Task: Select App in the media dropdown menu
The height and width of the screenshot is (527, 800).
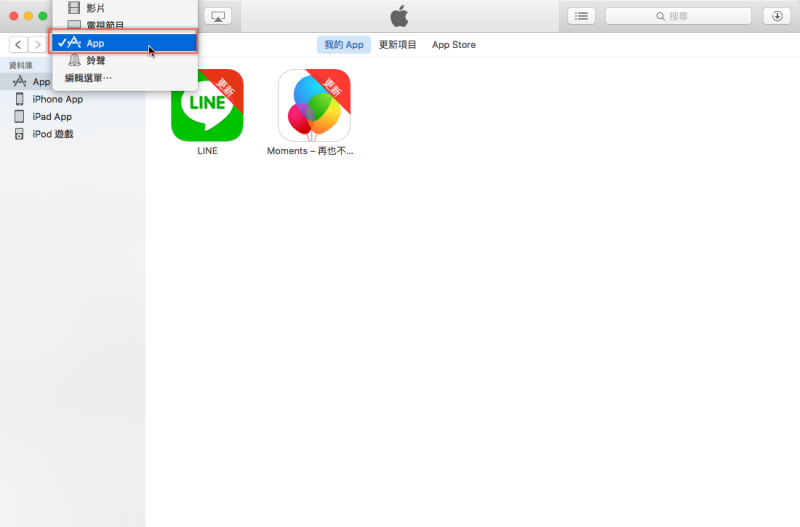Action: coord(124,43)
